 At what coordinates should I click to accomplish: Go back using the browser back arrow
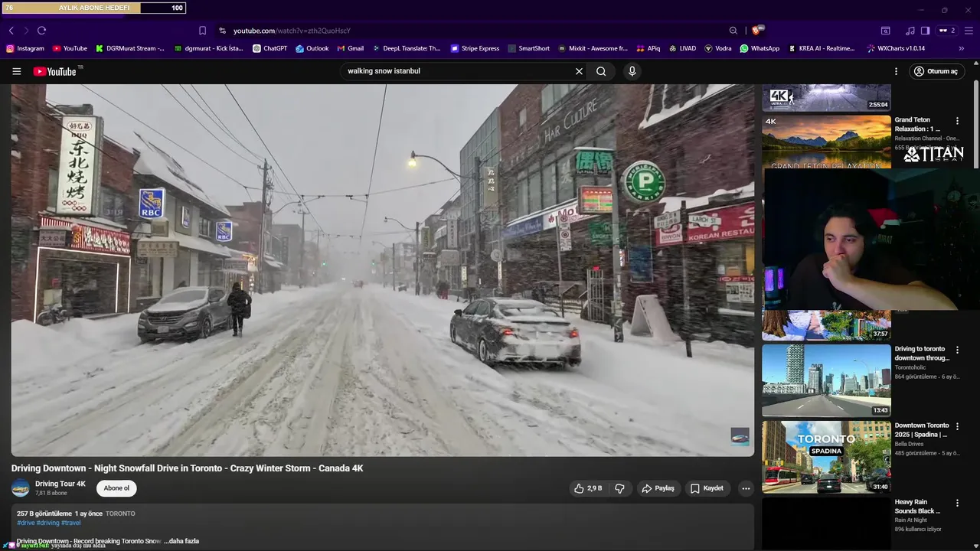[x=11, y=31]
